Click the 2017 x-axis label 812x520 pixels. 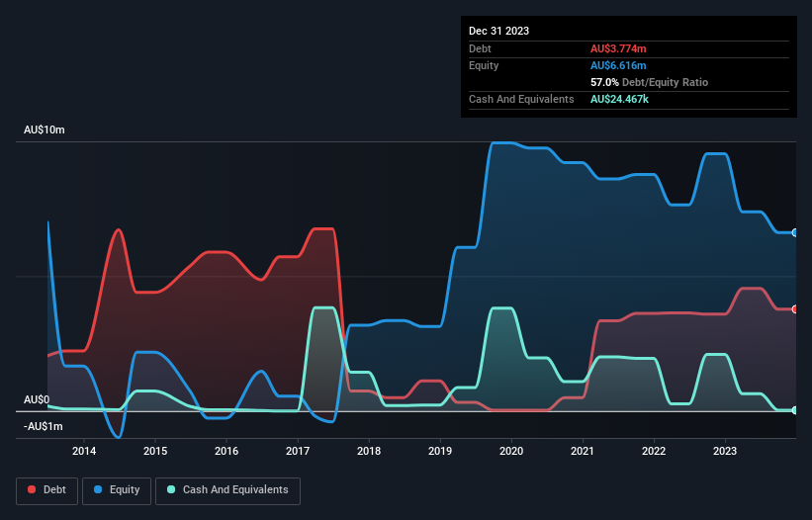[298, 451]
